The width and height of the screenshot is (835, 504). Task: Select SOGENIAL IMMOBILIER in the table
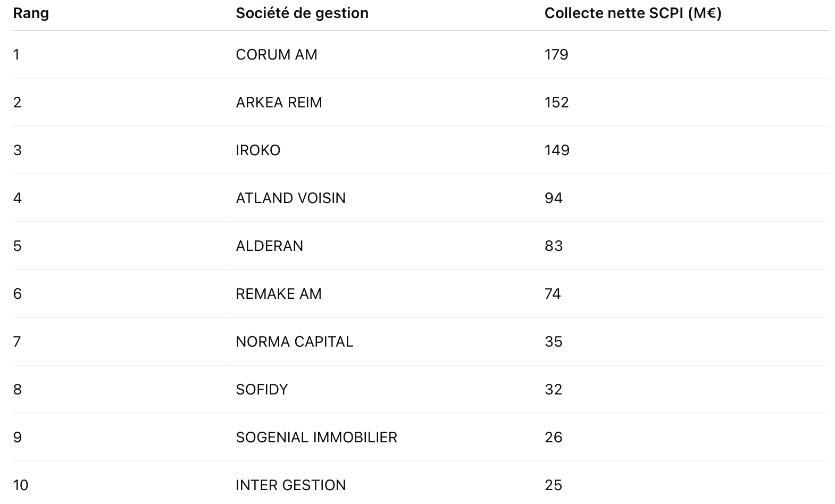[x=316, y=438]
